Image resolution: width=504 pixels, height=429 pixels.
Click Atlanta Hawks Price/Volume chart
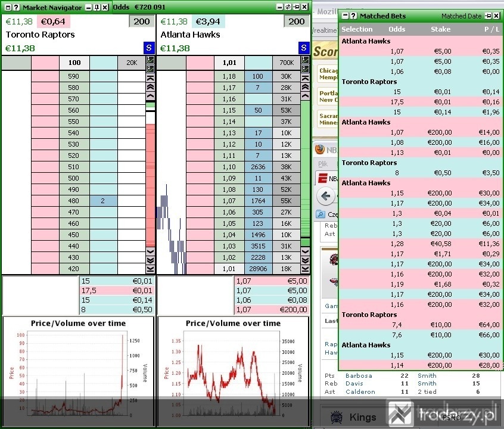pyautogui.click(x=233, y=372)
